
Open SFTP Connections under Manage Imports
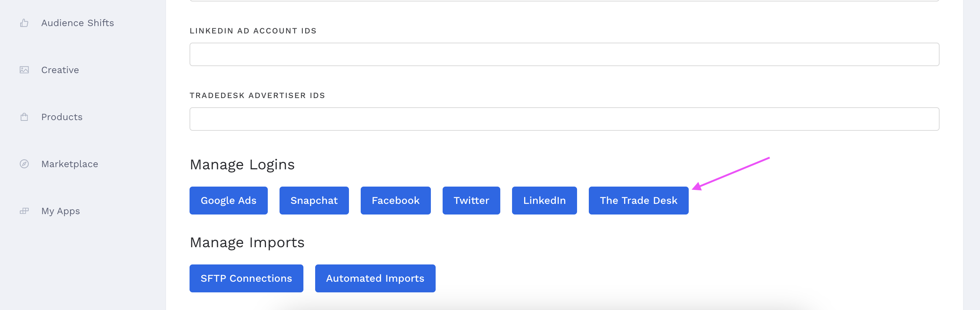[x=246, y=278]
